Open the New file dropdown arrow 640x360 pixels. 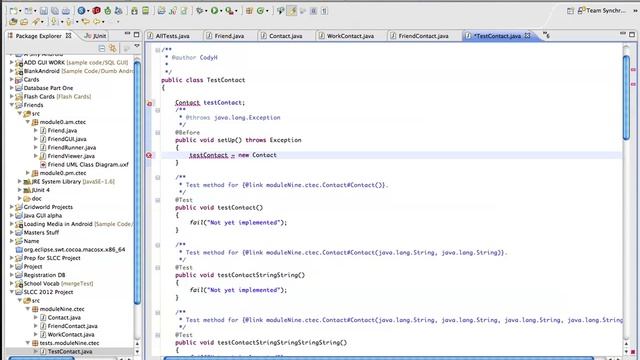[x=20, y=11]
